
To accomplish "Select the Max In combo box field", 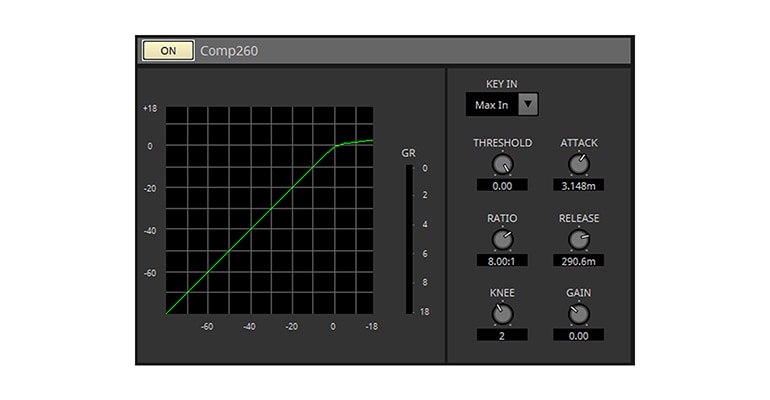I will (x=492, y=104).
